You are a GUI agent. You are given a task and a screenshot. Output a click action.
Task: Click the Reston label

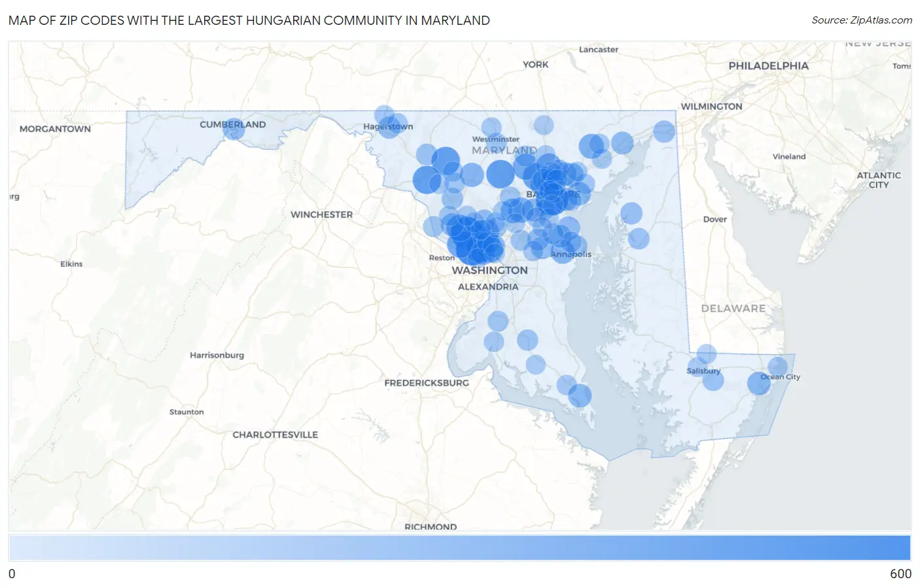click(x=442, y=258)
